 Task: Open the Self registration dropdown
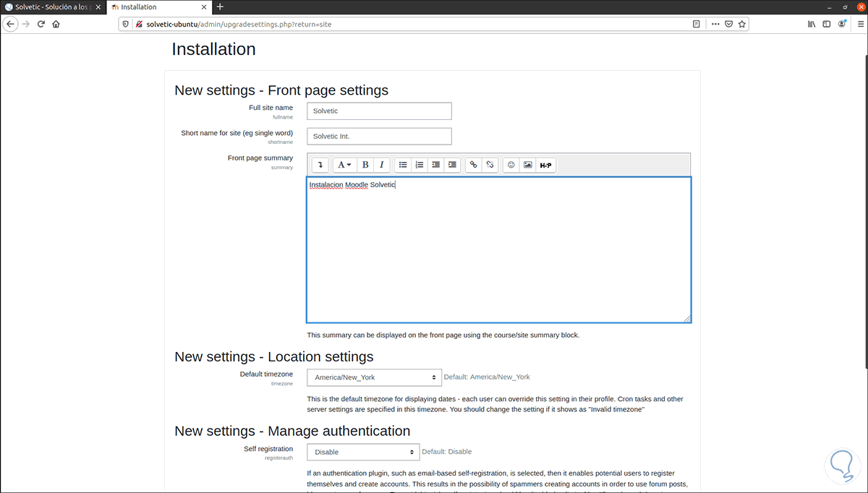tap(363, 451)
